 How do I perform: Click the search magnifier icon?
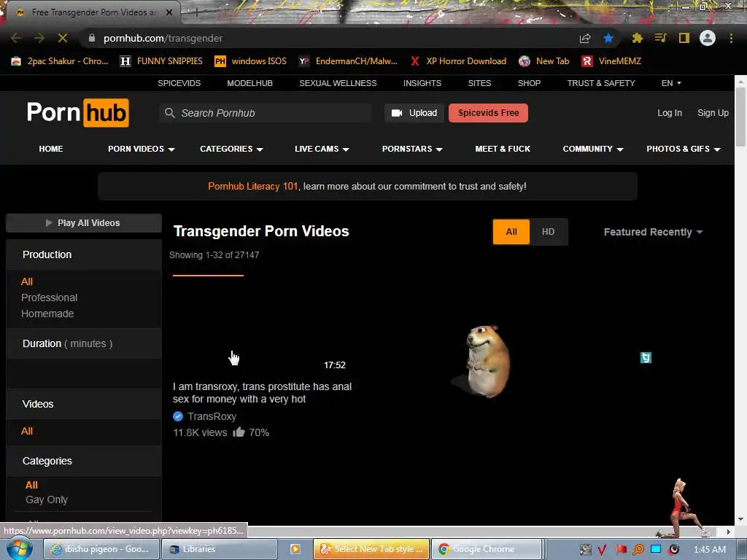coord(169,113)
